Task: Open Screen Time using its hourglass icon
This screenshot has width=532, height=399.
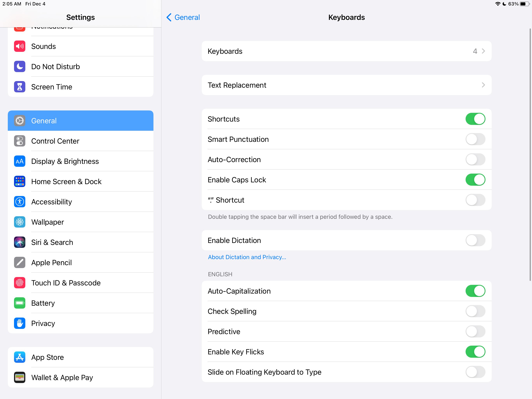Action: point(19,87)
